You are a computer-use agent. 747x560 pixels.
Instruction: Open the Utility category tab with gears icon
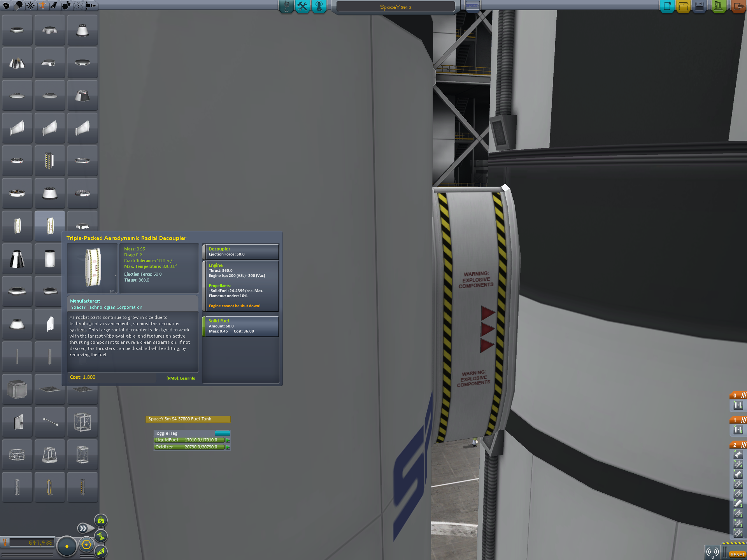(66, 5)
